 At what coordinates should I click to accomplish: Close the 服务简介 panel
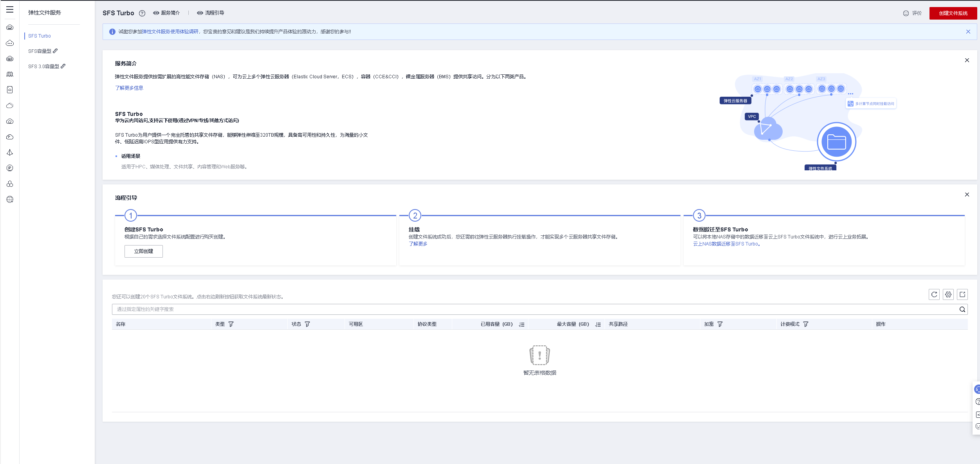tap(967, 60)
